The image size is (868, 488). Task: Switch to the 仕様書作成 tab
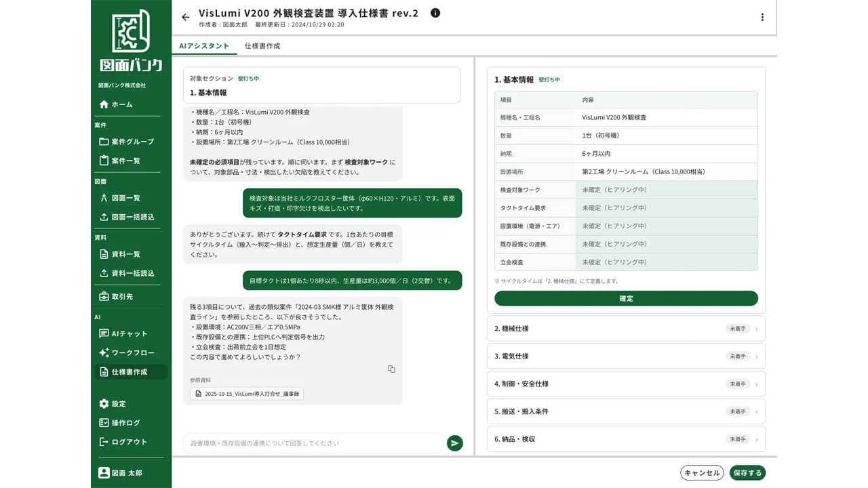point(262,46)
